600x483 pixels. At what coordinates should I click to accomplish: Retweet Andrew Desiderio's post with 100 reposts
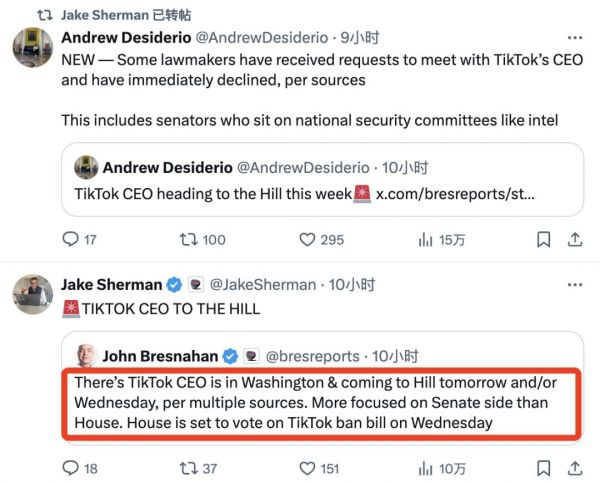point(187,240)
